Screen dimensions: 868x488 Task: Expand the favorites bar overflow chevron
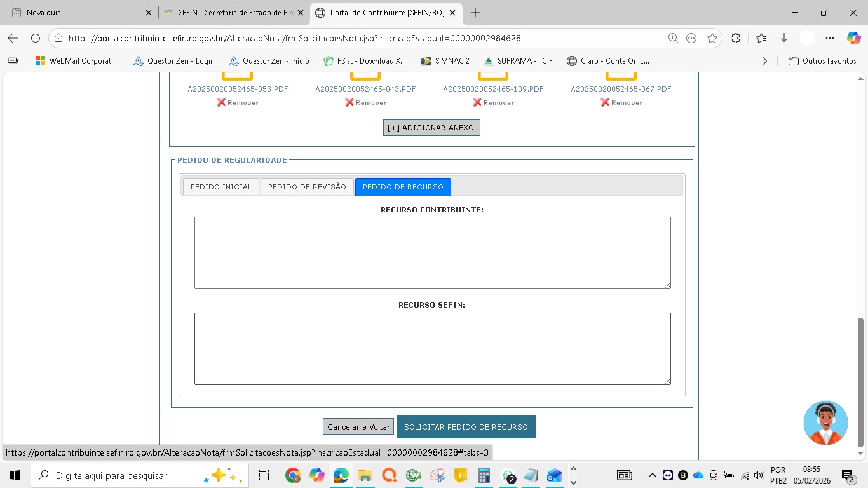764,61
